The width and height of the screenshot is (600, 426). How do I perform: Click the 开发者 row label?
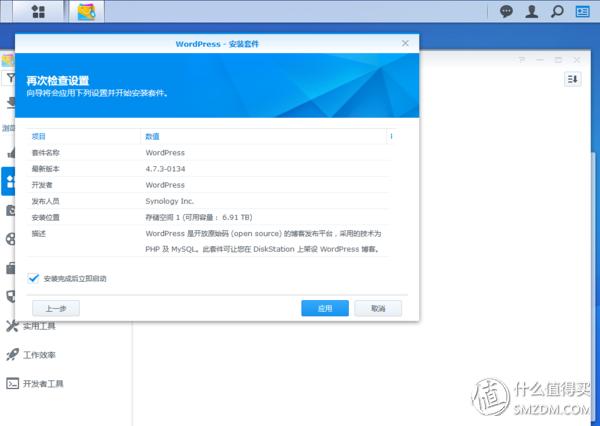(42, 185)
